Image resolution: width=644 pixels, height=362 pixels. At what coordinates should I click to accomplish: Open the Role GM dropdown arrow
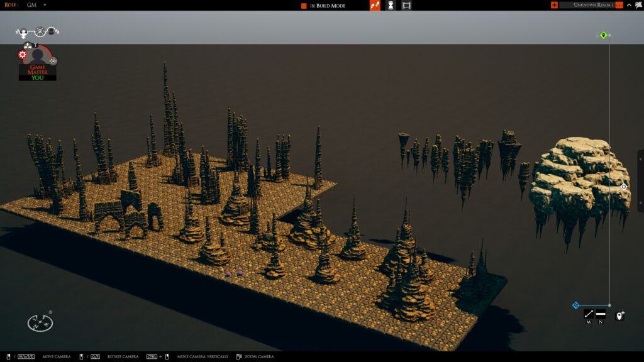tap(45, 5)
